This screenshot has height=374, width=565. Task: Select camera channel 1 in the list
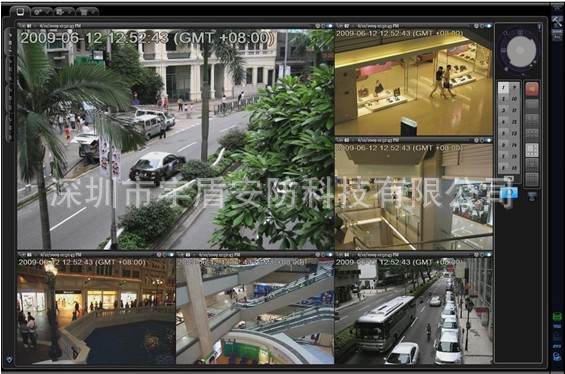tap(503, 87)
